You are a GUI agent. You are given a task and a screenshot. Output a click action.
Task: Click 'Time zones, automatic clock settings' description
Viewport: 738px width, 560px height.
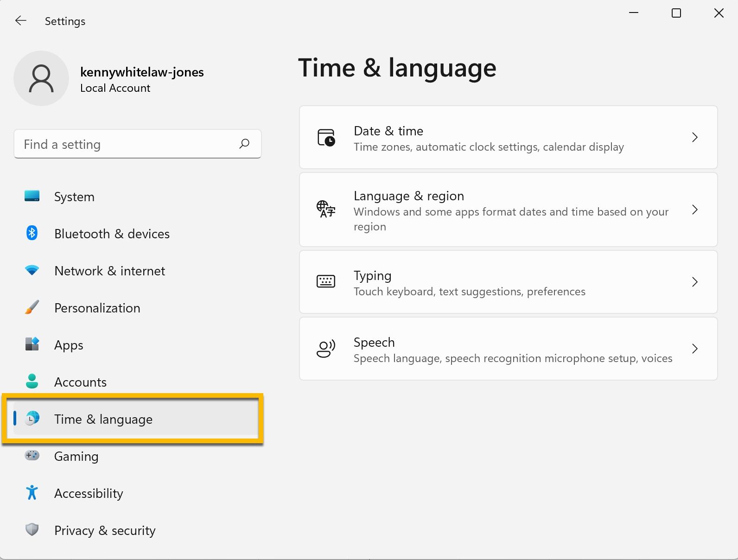click(489, 147)
